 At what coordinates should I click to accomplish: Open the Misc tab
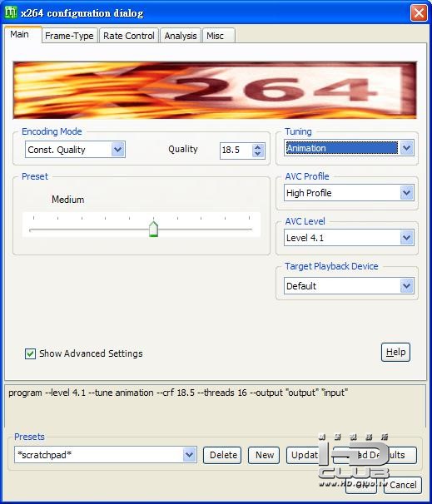[218, 36]
